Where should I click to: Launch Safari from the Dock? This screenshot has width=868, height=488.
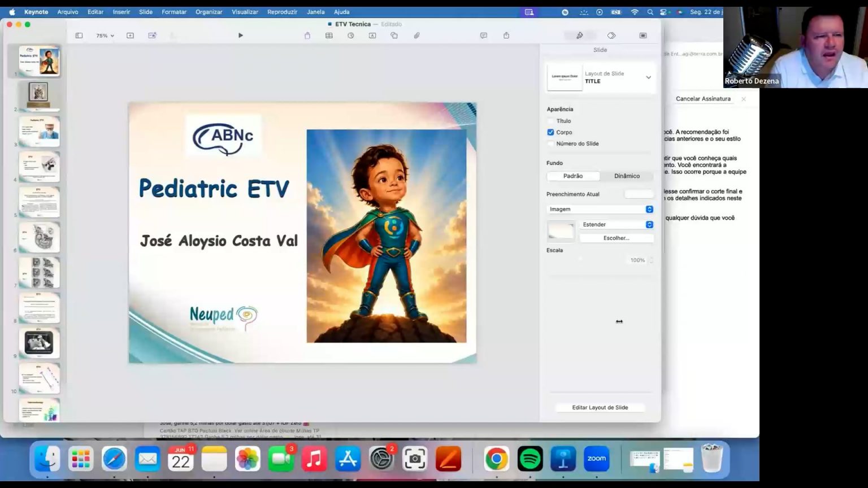pos(114,459)
